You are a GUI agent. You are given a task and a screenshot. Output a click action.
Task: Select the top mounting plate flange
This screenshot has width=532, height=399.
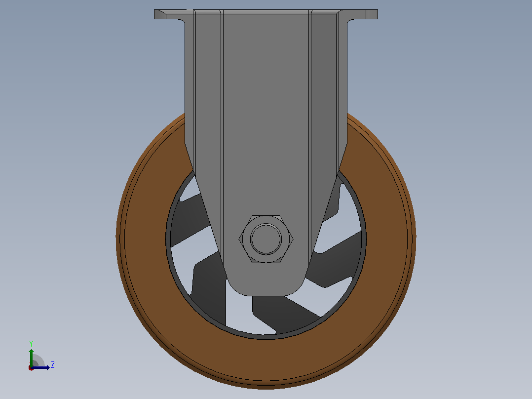pos(266,12)
